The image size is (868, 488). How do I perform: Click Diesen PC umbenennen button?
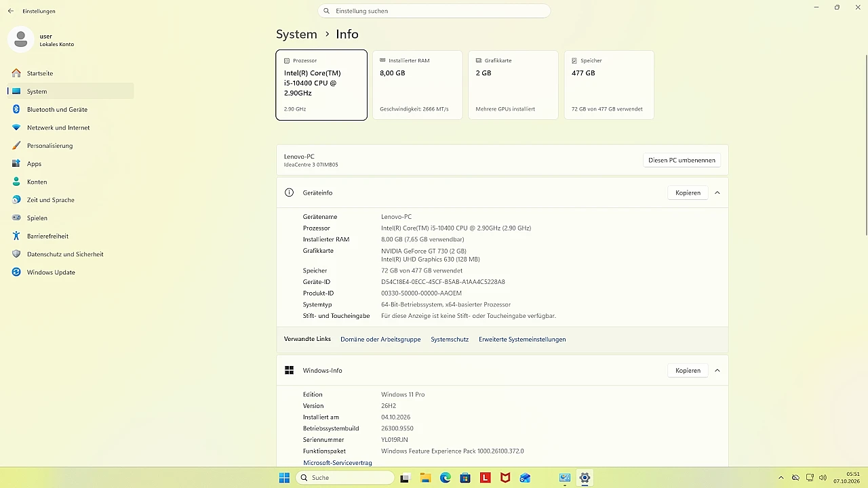pos(682,161)
